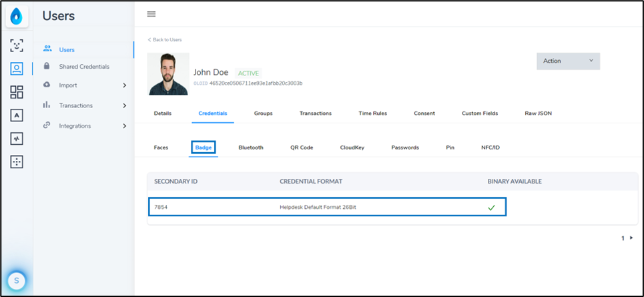View the Raw JSON tab
Viewport: 644px width, 297px height.
click(538, 113)
